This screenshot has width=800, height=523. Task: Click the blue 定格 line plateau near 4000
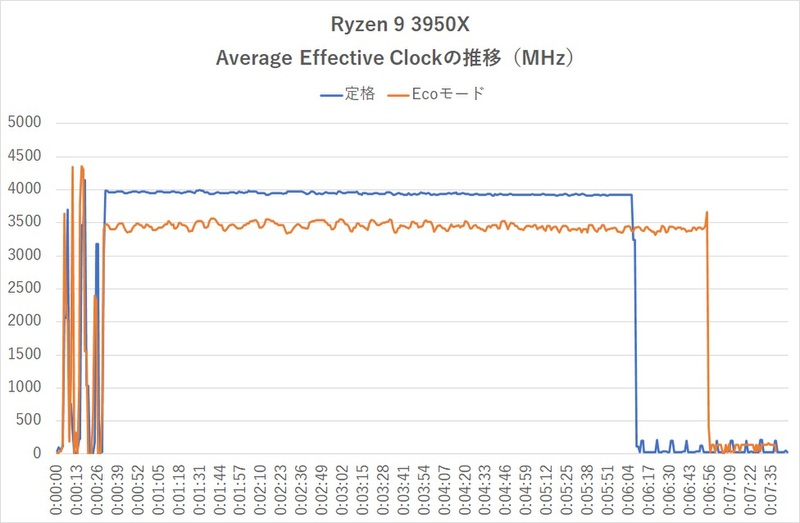[x=367, y=193]
